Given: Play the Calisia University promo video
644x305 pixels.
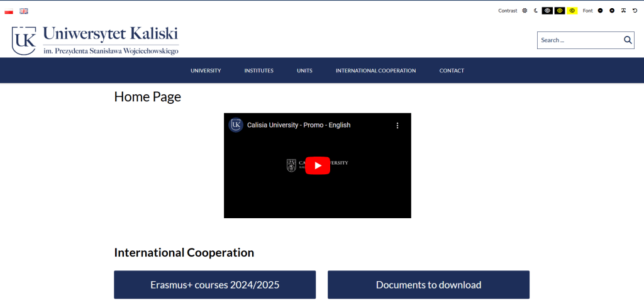Looking at the screenshot, I should 318,165.
